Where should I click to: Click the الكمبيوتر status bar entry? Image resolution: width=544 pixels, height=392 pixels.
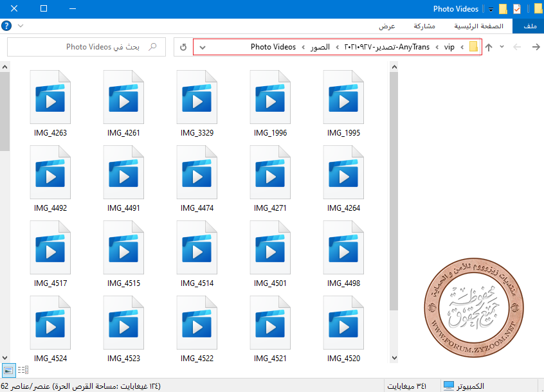tap(464, 386)
